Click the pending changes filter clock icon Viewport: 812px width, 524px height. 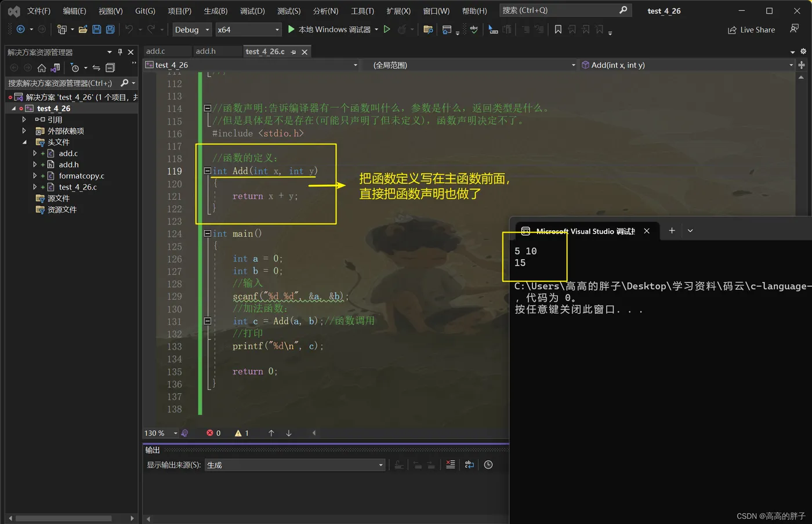pyautogui.click(x=74, y=68)
